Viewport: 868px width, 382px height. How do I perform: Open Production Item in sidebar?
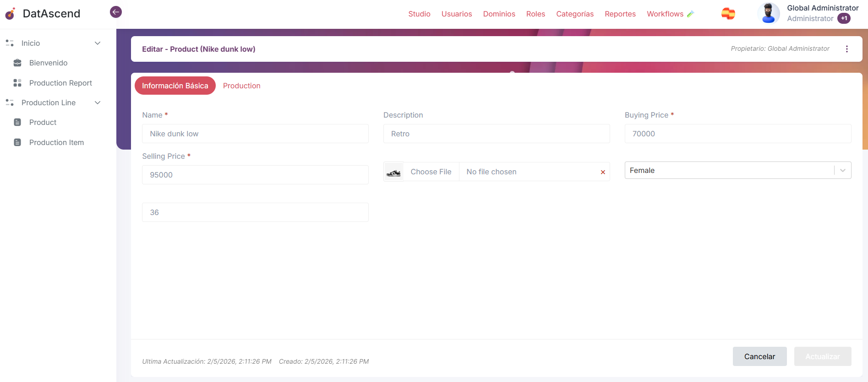pyautogui.click(x=56, y=142)
